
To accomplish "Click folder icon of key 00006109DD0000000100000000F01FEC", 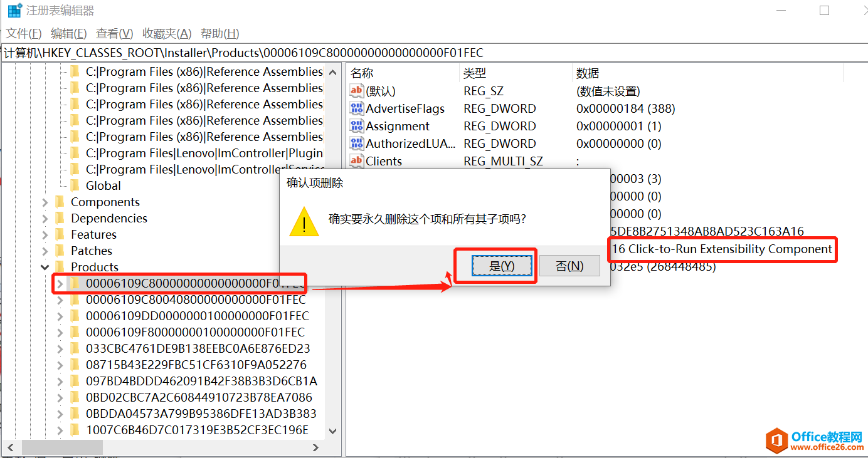I will click(x=75, y=316).
